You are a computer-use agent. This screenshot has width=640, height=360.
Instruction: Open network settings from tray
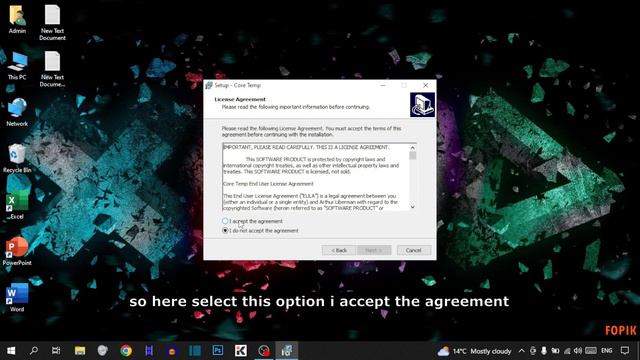coord(567,351)
